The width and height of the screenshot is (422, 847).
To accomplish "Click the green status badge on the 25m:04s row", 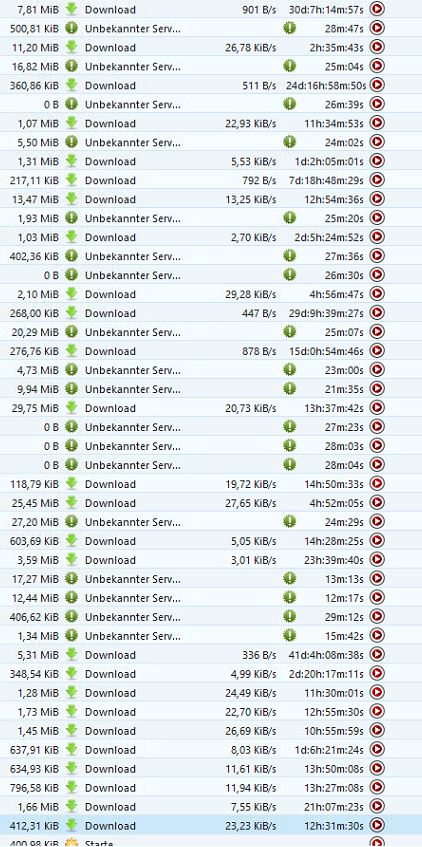I will (x=290, y=66).
